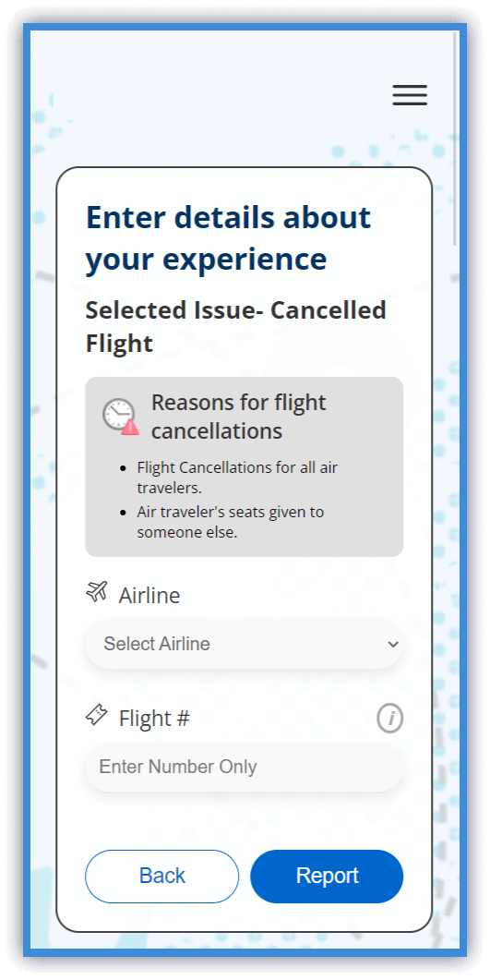The width and height of the screenshot is (490, 980).
Task: Click the Selected Issue- Cancelled Flight text
Action: 235,327
